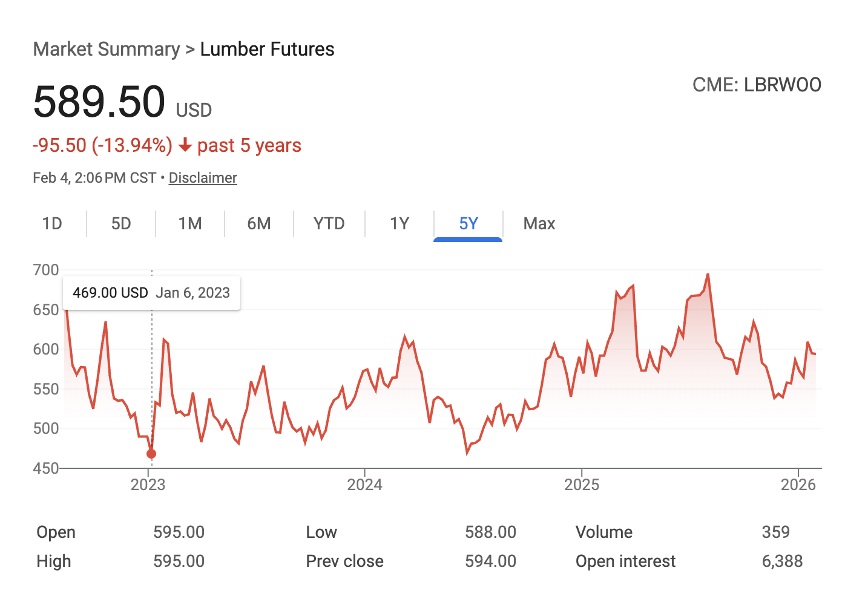Click the active 5Y tab
Image resolution: width=868 pixels, height=599 pixels.
coord(469,224)
